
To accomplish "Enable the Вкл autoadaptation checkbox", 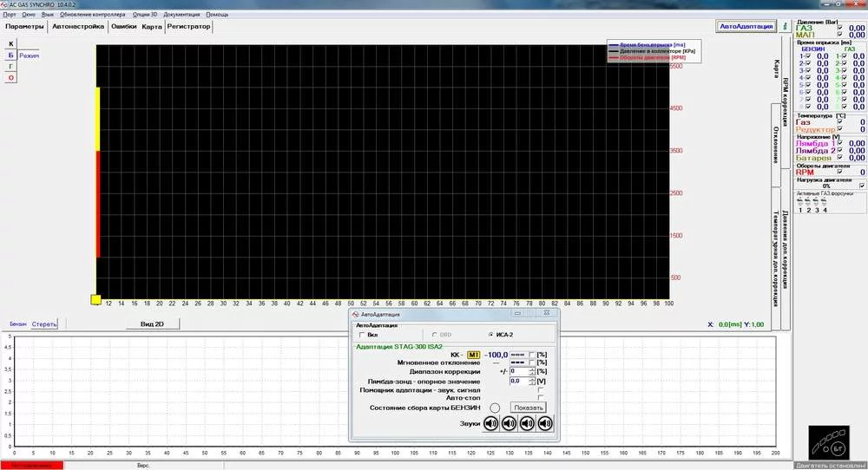I will 362,335.
